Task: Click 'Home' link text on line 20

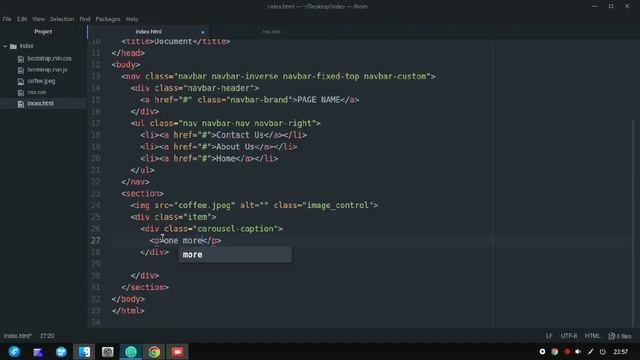Action: point(226,159)
